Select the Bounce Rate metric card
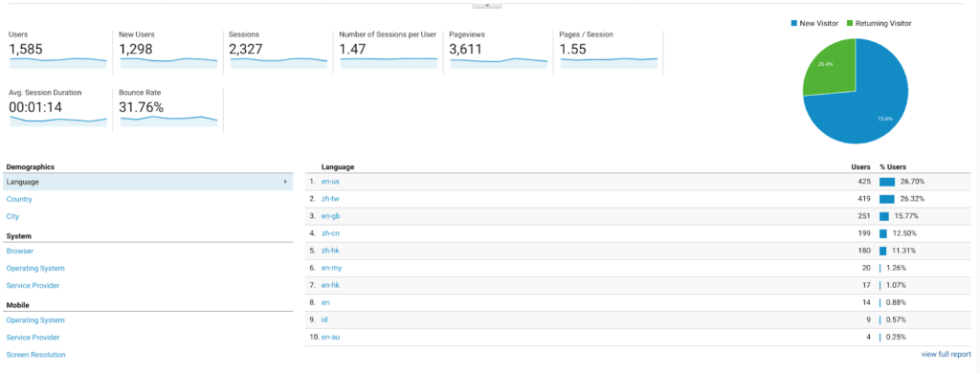Viewport: 980px width, 374px height. [x=168, y=109]
